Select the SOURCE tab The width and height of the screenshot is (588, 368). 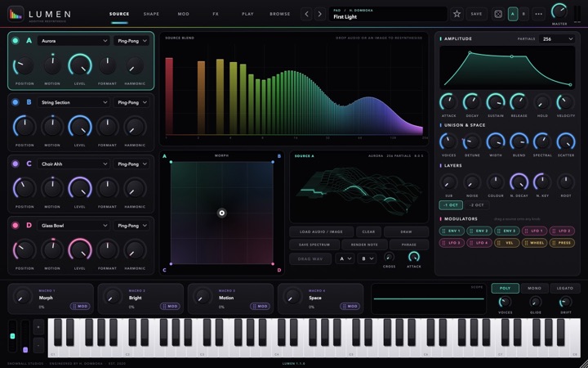(x=119, y=14)
